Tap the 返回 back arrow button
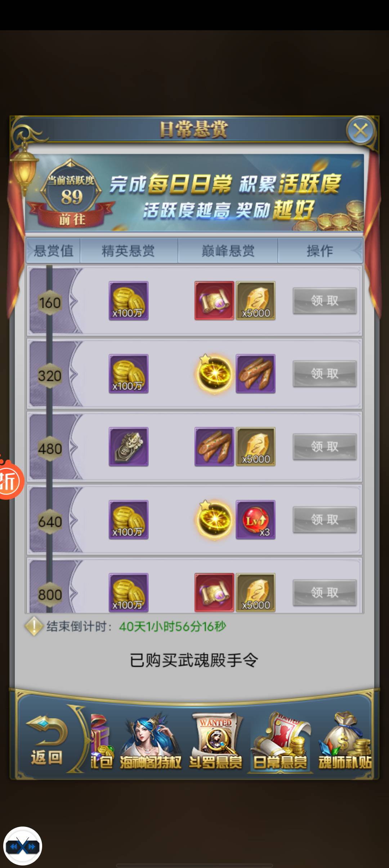The width and height of the screenshot is (389, 868). [x=47, y=740]
